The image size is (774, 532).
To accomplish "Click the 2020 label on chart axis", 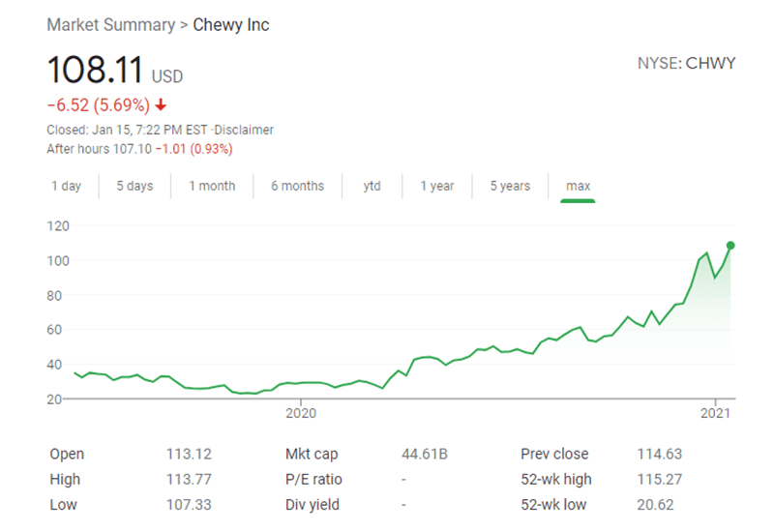I will click(x=301, y=412).
